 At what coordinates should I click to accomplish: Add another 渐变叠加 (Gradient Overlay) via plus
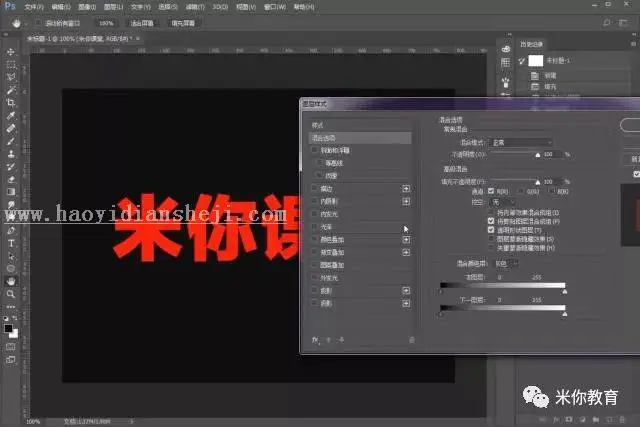[406, 252]
